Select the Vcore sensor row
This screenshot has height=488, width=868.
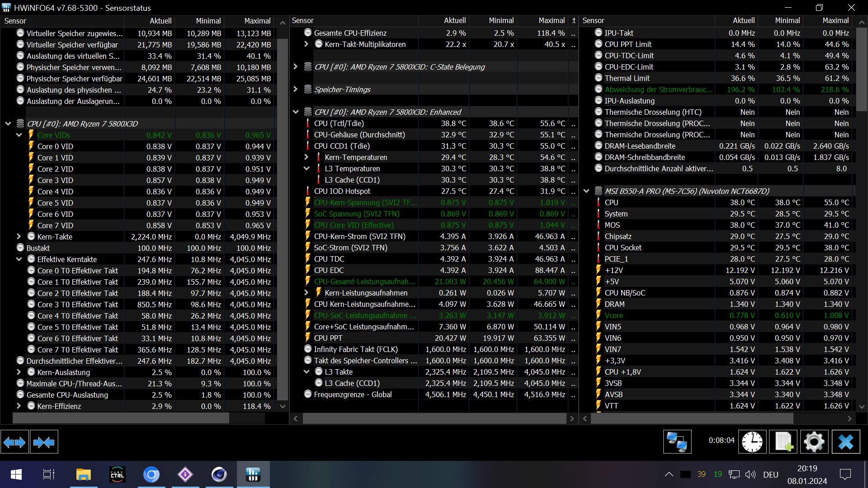pyautogui.click(x=613, y=315)
